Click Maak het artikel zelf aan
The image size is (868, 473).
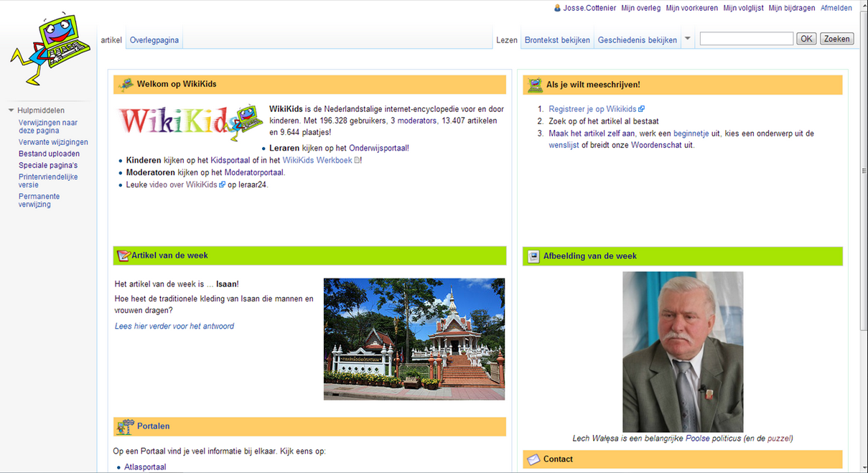click(592, 134)
